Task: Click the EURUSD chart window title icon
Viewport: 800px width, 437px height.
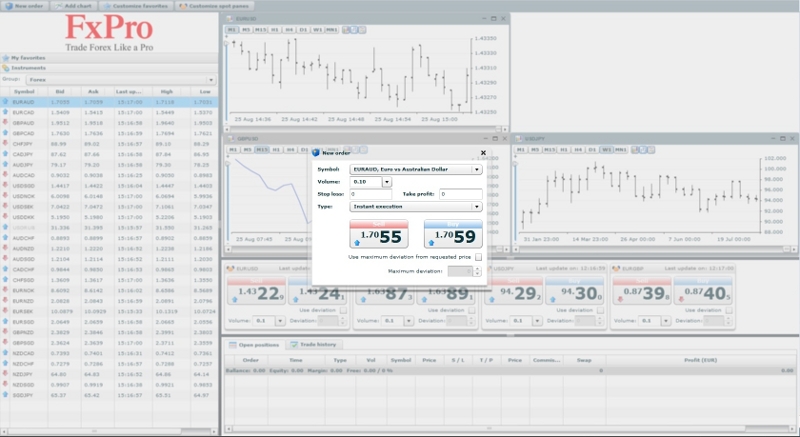Action: [231, 18]
